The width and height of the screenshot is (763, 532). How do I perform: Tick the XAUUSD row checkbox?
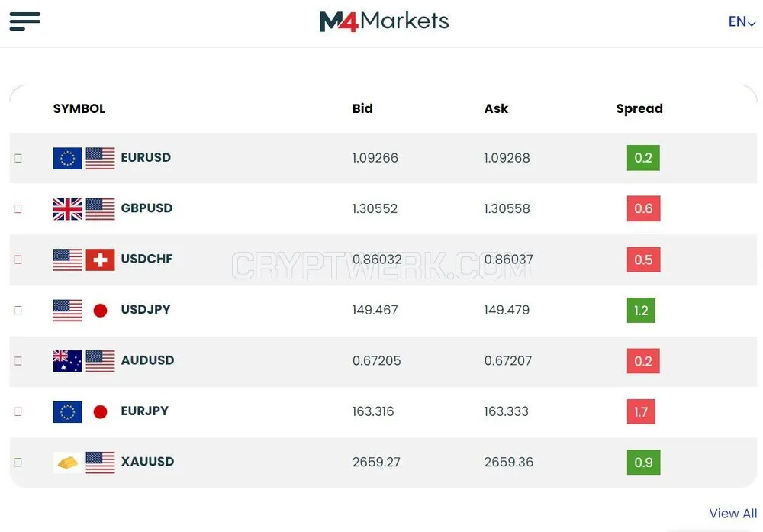pyautogui.click(x=18, y=462)
